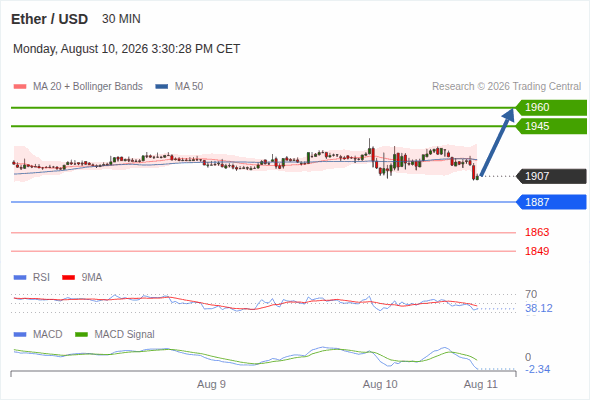Click the MACD value -2.34 label
Screen dimensions: 590x400
point(538,369)
